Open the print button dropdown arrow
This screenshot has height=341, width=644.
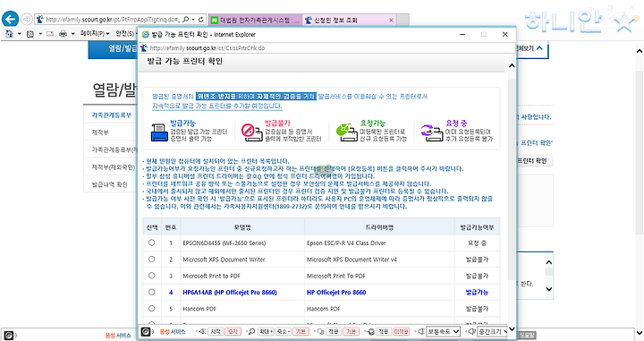pos(72,34)
